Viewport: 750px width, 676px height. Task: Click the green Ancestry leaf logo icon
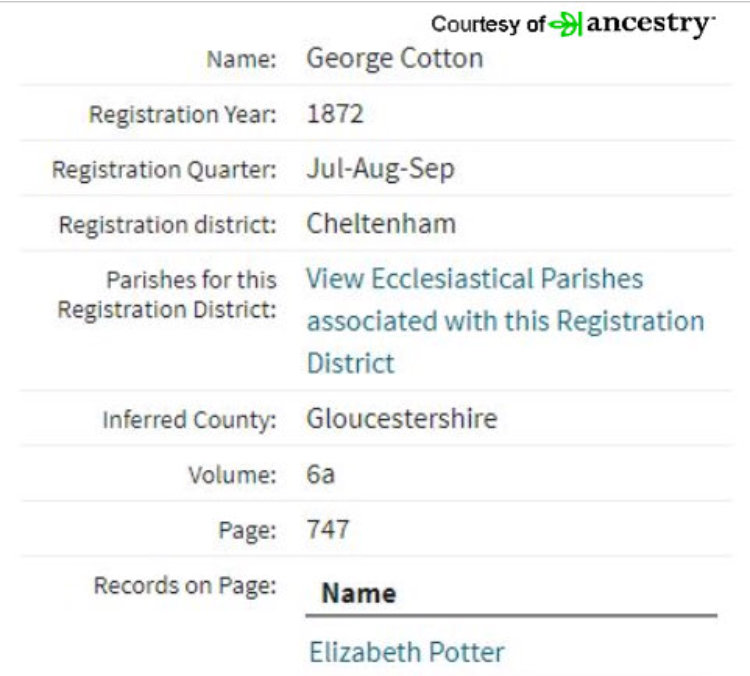565,24
